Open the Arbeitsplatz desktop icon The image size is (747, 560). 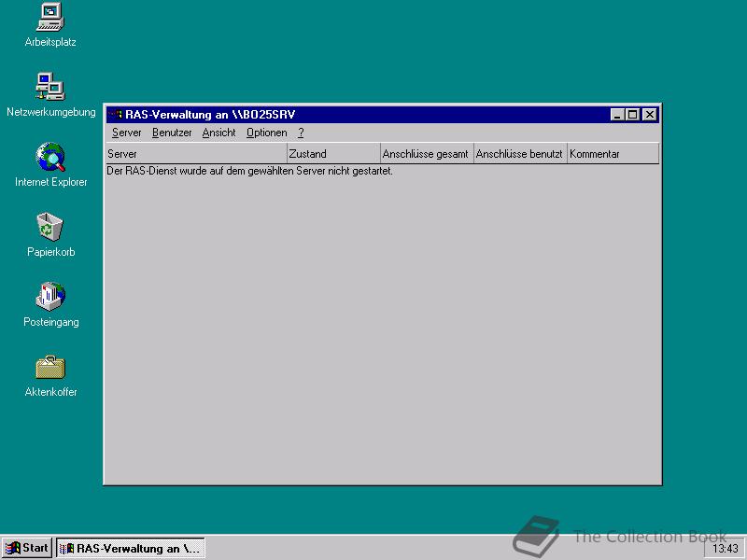[50, 25]
